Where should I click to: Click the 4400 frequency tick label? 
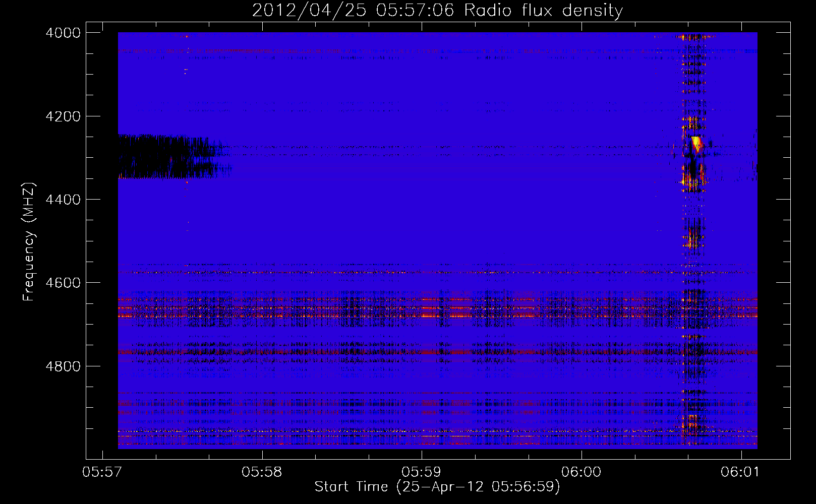[63, 200]
